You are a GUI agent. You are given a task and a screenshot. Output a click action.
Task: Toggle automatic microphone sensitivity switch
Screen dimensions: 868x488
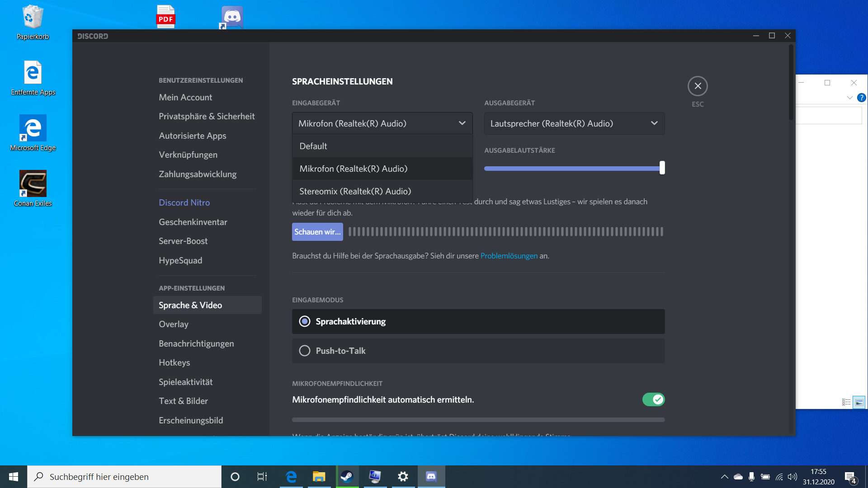(x=653, y=399)
